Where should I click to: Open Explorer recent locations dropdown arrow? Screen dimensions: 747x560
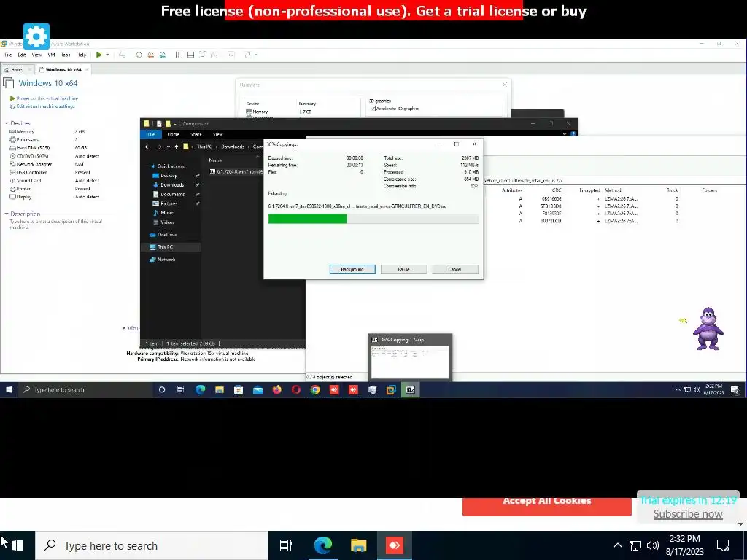pos(168,147)
